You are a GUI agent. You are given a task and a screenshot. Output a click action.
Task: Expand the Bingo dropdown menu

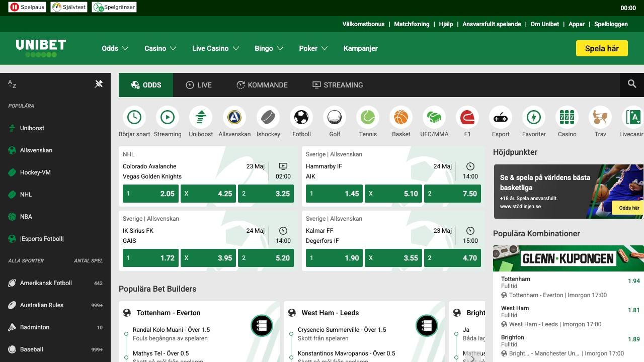269,48
